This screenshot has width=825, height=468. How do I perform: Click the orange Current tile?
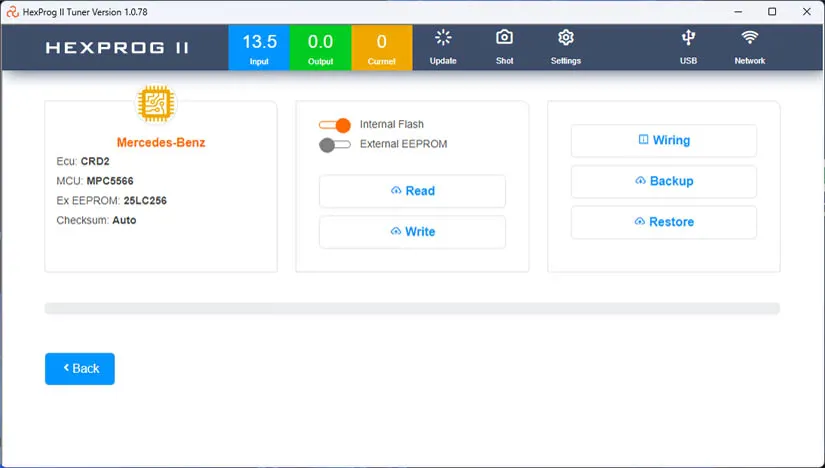point(381,47)
